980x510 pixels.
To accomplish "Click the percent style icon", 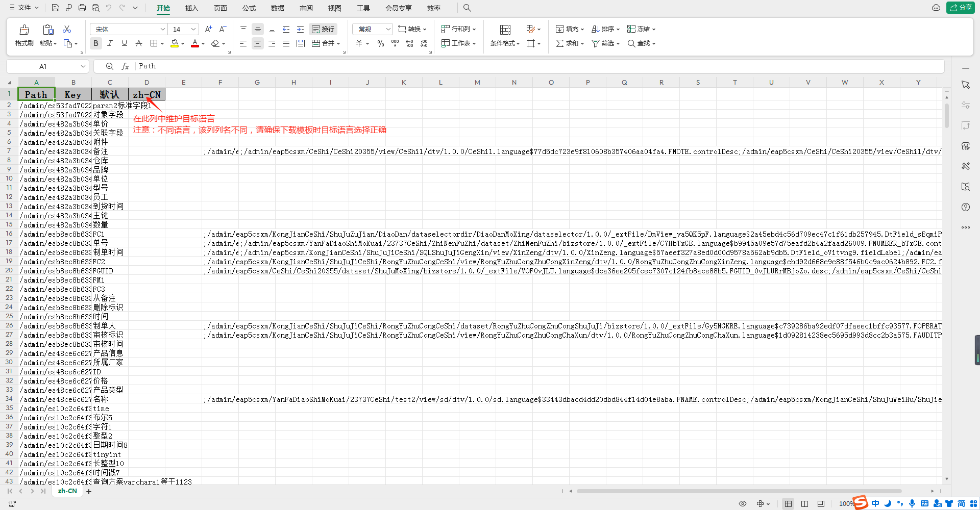I will 380,43.
